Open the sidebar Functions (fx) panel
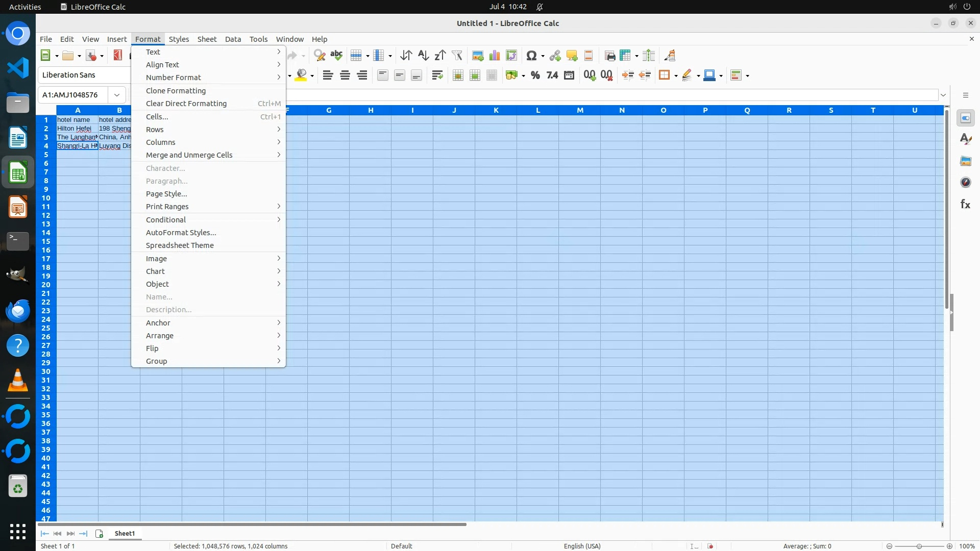The image size is (980, 551). pos(965,204)
